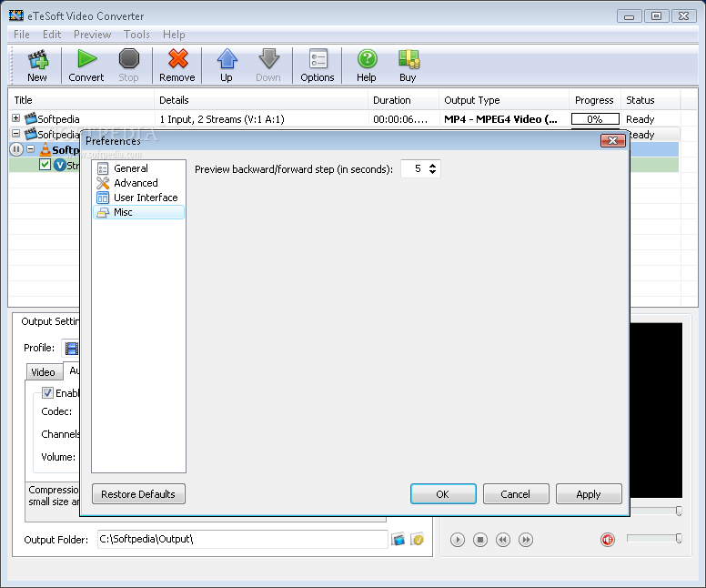Click the Restore Defaults button
Viewport: 706px width, 588px height.
[x=138, y=494]
